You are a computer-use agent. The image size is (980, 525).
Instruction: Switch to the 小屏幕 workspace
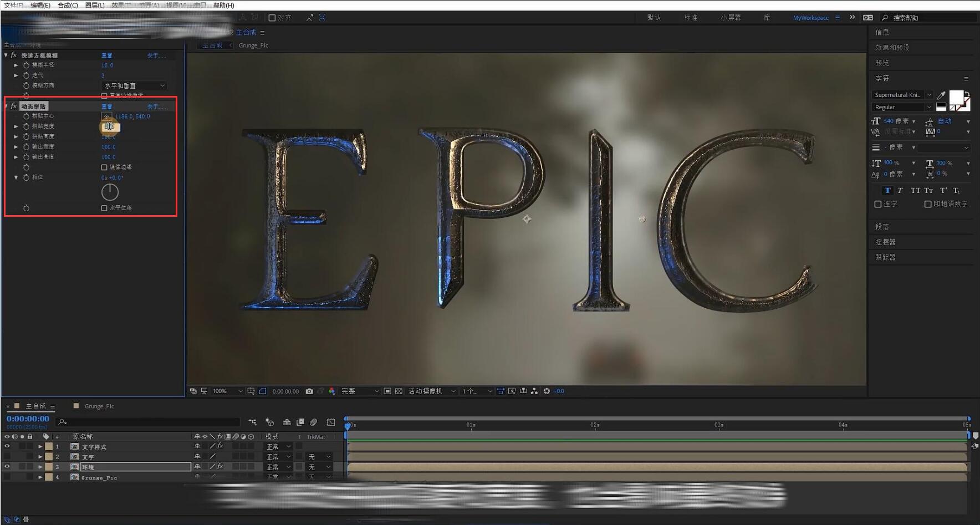731,18
